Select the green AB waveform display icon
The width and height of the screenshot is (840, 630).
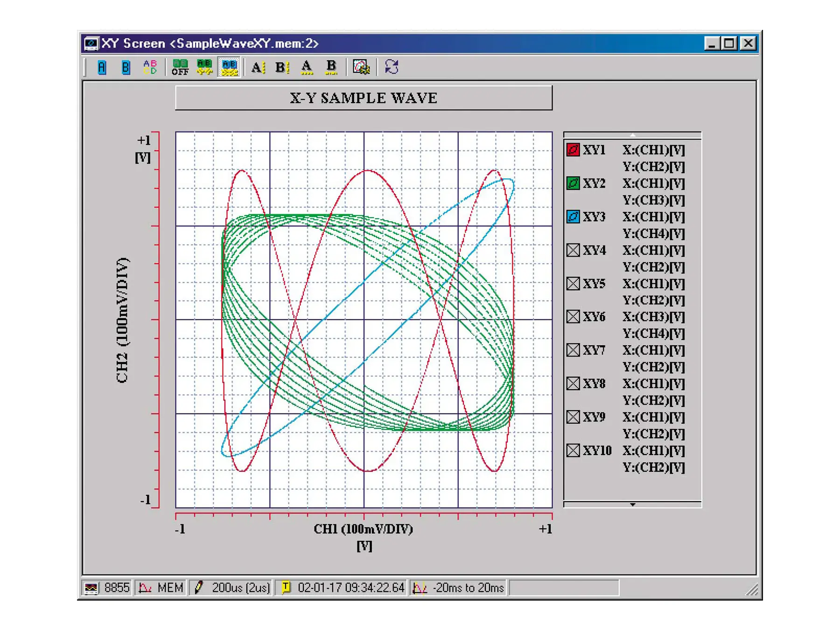tap(204, 67)
